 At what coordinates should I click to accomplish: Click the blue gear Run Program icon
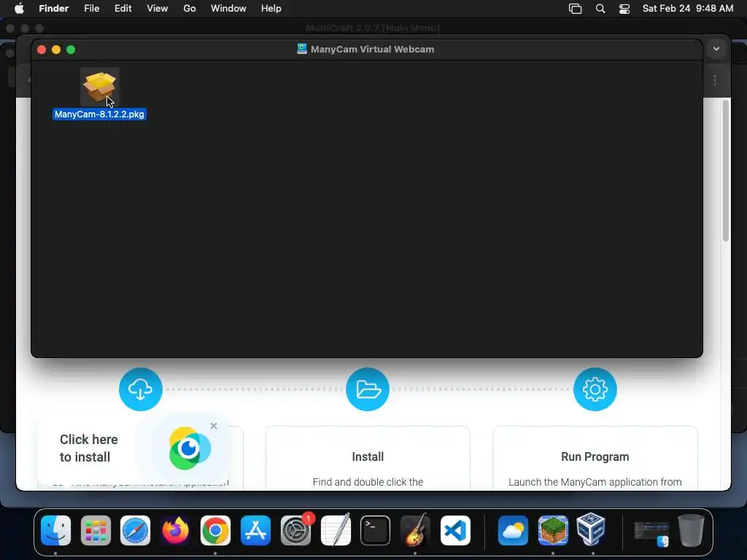click(x=595, y=389)
